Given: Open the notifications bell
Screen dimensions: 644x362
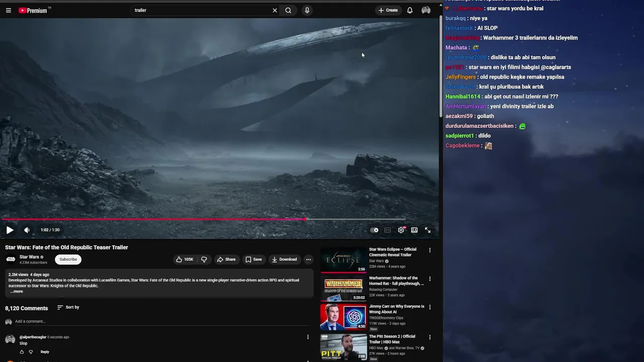Looking at the screenshot, I should (x=410, y=10).
